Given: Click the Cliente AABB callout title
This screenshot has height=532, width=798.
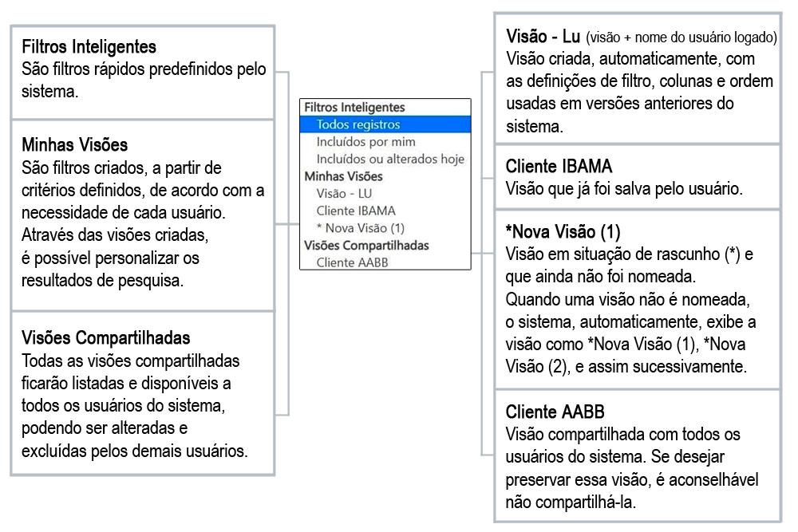Looking at the screenshot, I should coord(555,412).
